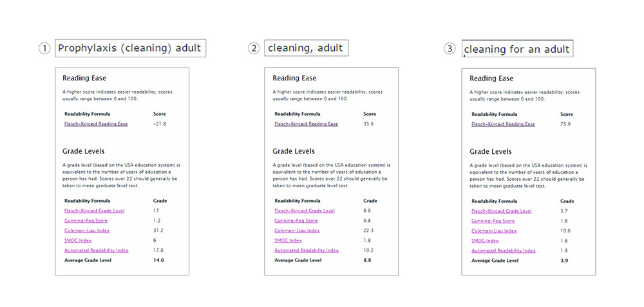Open Flesch-Kincaid Grade Level link in first panel
Image resolution: width=644 pixels, height=307 pixels.
click(x=95, y=211)
